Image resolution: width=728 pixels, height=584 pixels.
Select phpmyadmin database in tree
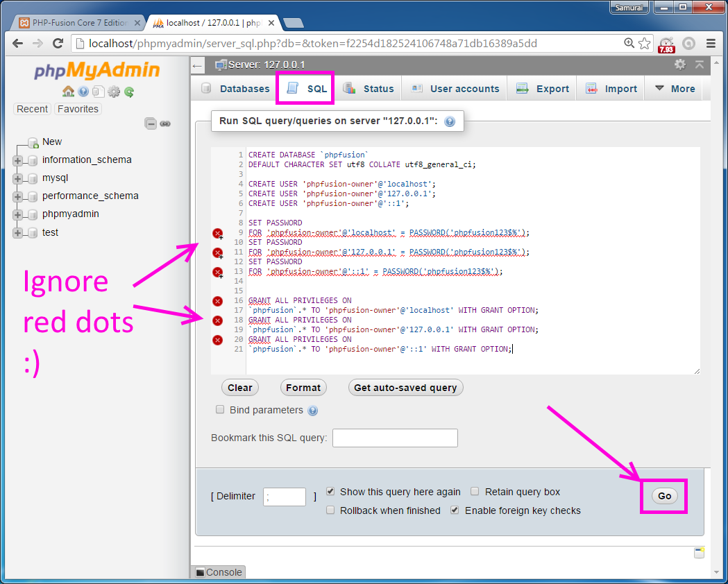(x=71, y=214)
